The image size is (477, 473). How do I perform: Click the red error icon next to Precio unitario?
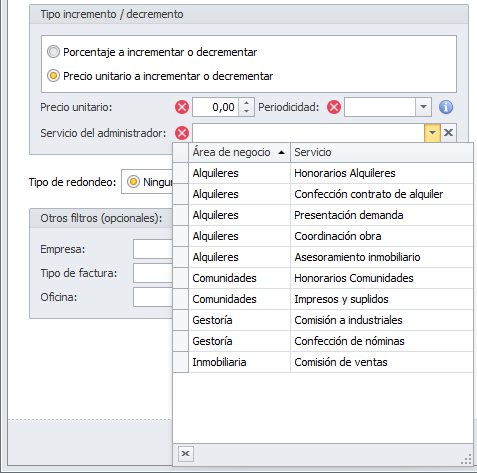(182, 107)
